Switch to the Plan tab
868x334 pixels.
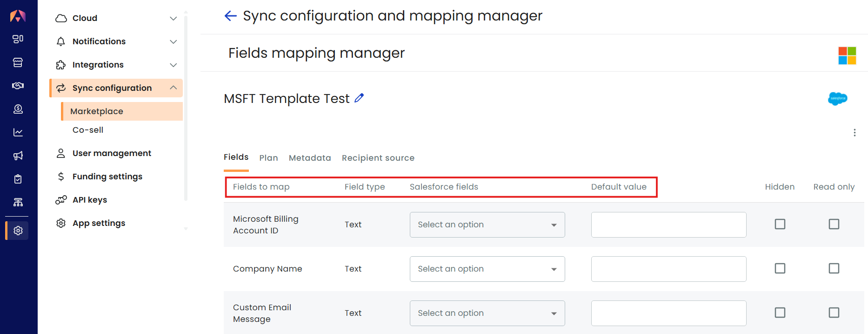[x=268, y=158]
